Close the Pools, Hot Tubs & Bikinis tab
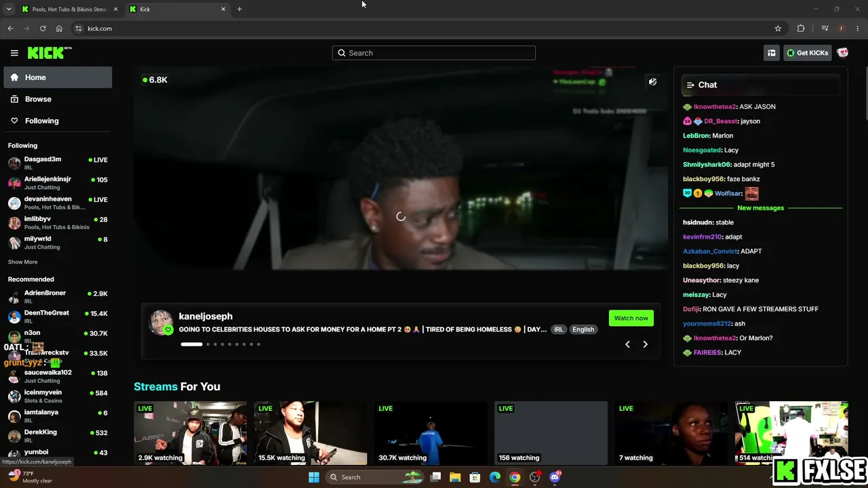868x488 pixels. pos(116,9)
